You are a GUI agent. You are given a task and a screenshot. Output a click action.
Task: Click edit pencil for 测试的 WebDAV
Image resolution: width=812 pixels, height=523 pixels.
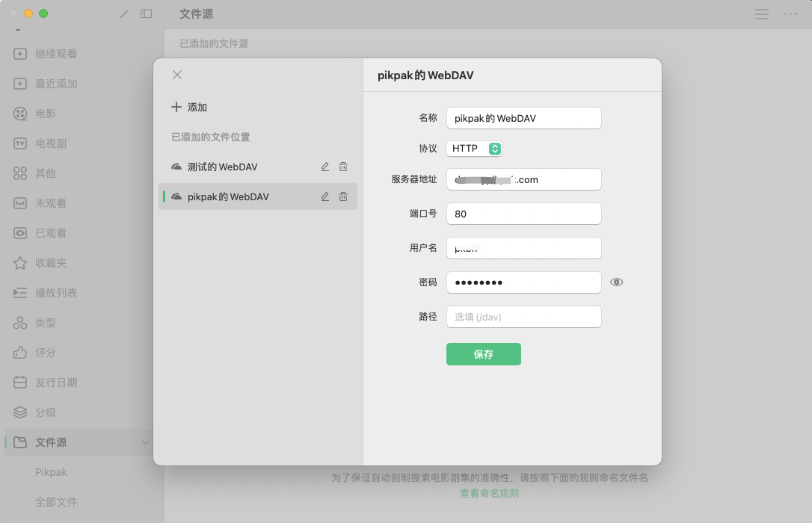tap(325, 167)
